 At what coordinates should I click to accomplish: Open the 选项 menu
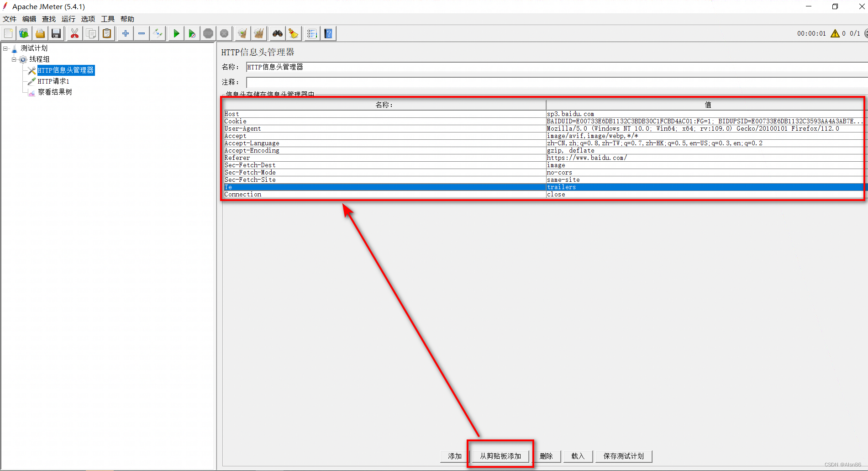(x=88, y=19)
